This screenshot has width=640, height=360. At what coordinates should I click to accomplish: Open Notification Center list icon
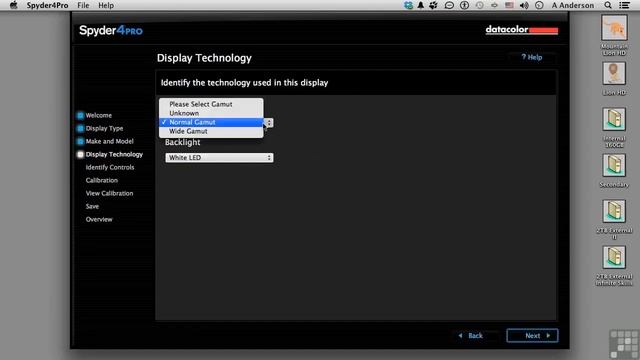click(624, 5)
